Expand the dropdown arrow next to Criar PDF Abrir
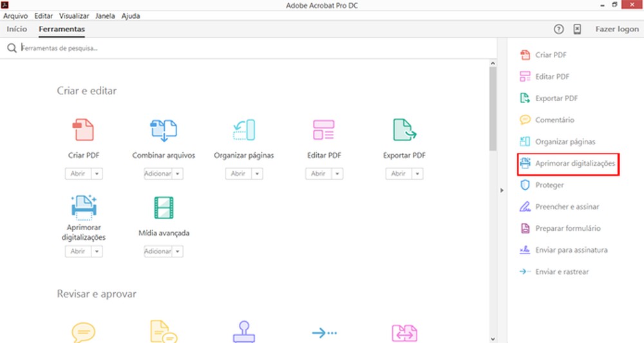Screen dimensions: 644x343 (97, 173)
